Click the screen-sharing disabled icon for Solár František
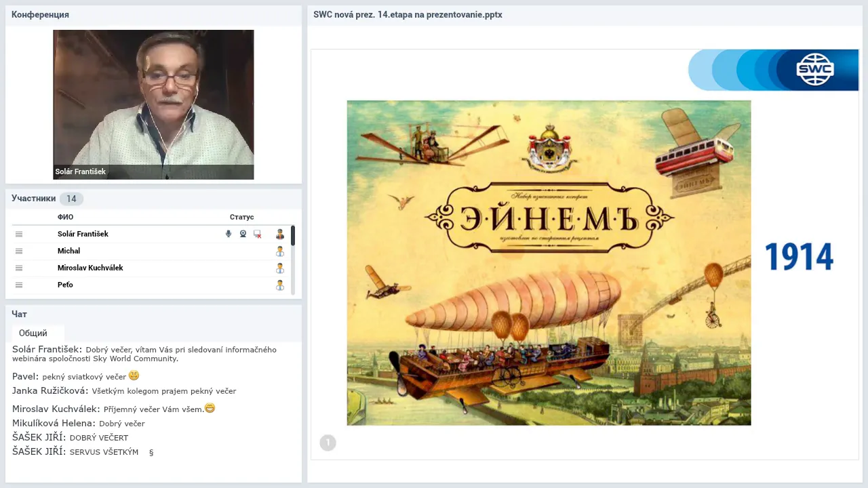Image resolution: width=868 pixels, height=488 pixels. tap(258, 234)
